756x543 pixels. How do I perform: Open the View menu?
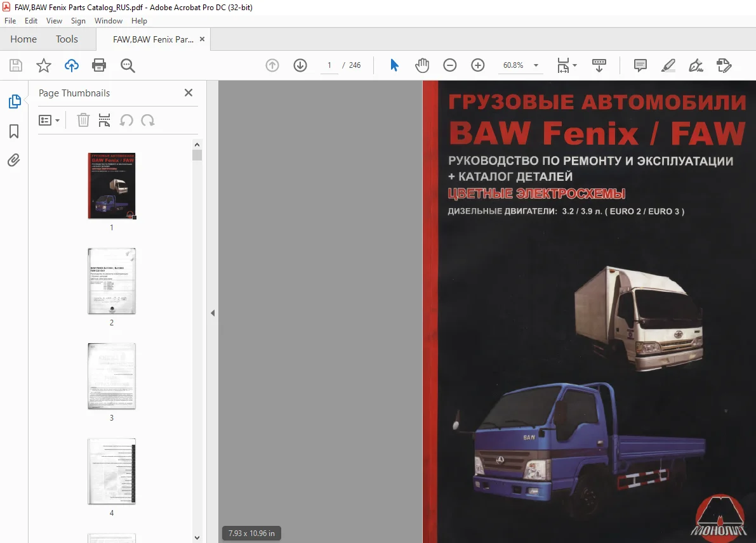click(x=54, y=21)
